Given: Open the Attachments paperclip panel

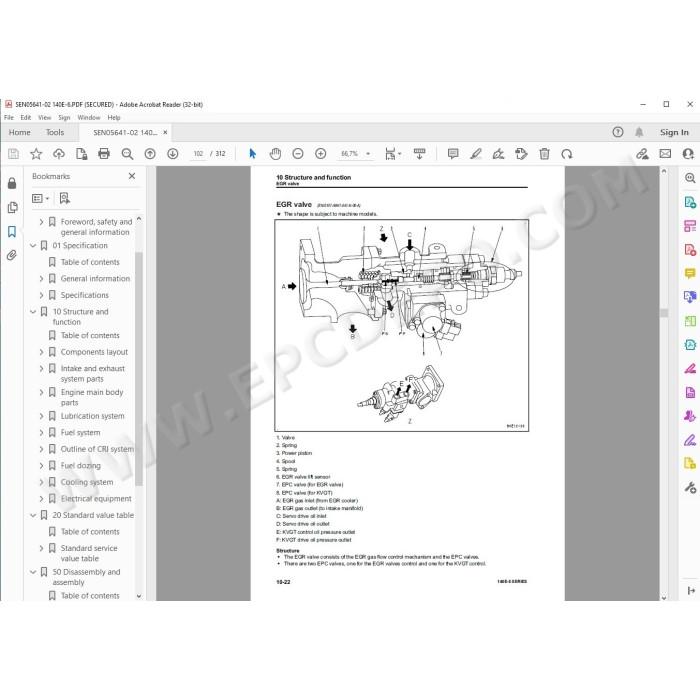Looking at the screenshot, I should point(12,255).
